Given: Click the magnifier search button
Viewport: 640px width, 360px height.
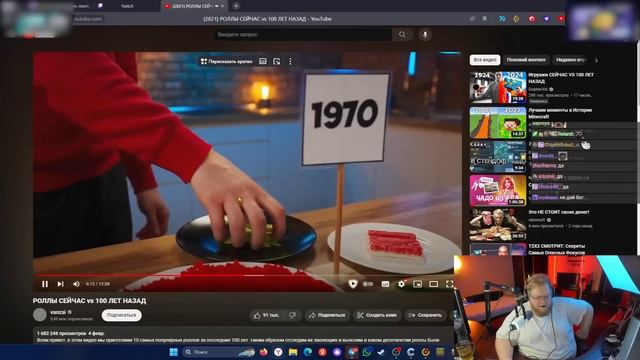Looking at the screenshot, I should click(x=402, y=35).
